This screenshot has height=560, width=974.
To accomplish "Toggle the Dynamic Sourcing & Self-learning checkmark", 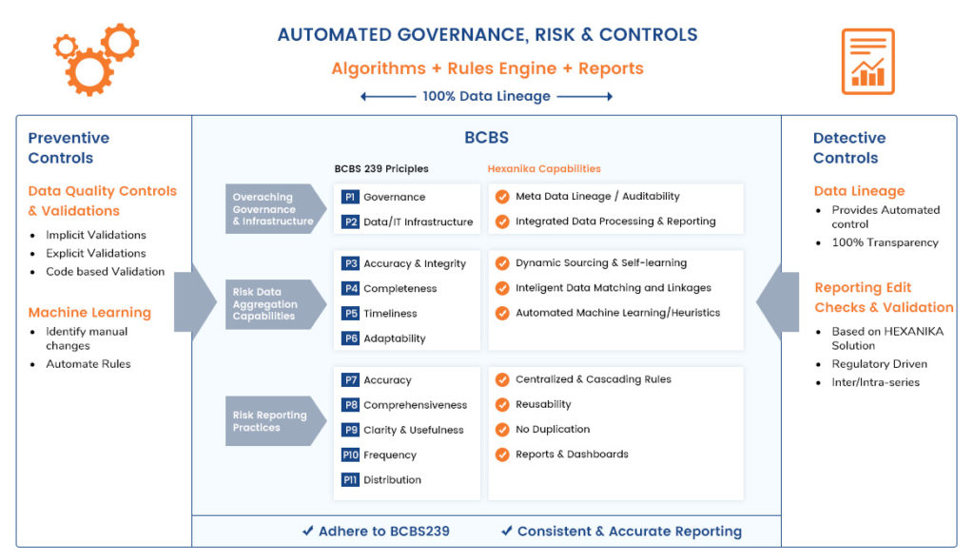I will pos(502,263).
